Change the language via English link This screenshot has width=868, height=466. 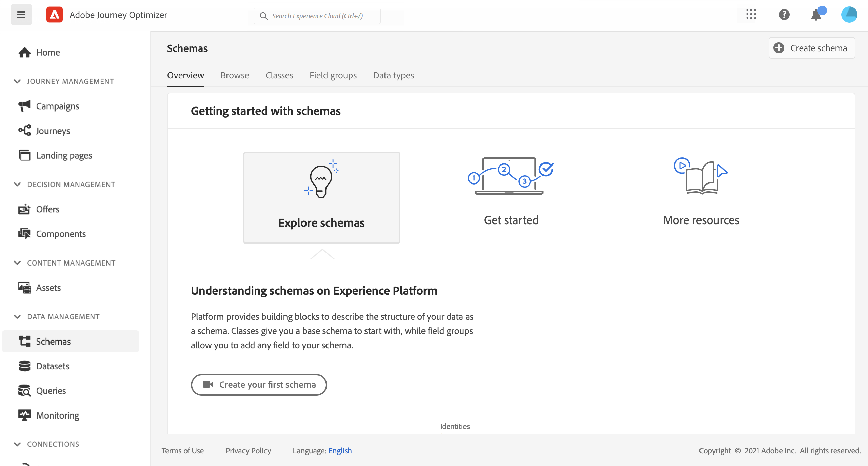point(340,451)
